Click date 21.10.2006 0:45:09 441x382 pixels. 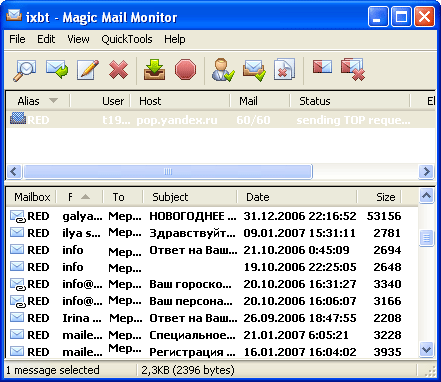(296, 250)
